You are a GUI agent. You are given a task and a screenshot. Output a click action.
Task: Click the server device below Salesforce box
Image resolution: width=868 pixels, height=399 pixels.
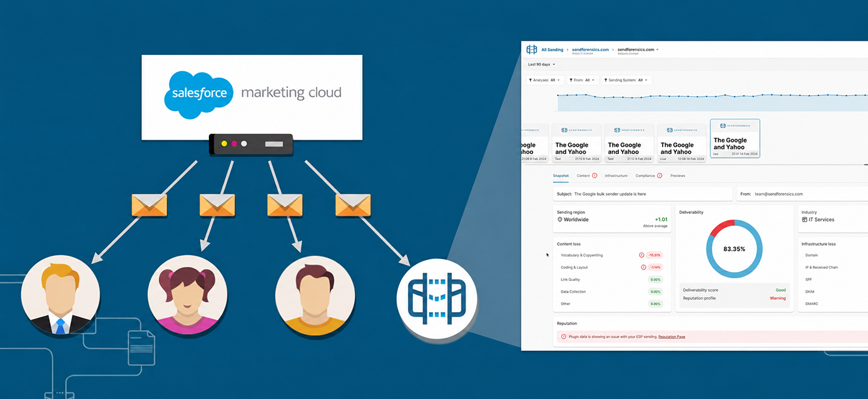[251, 144]
